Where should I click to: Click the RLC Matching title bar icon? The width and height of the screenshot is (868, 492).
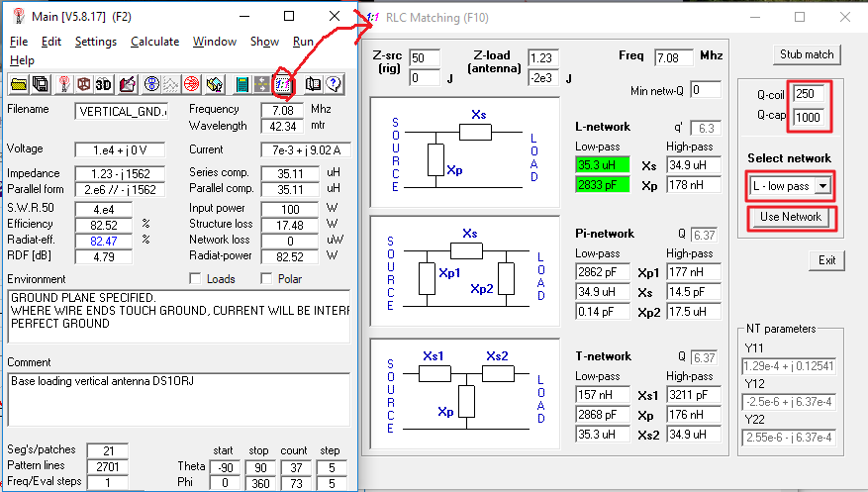373,18
